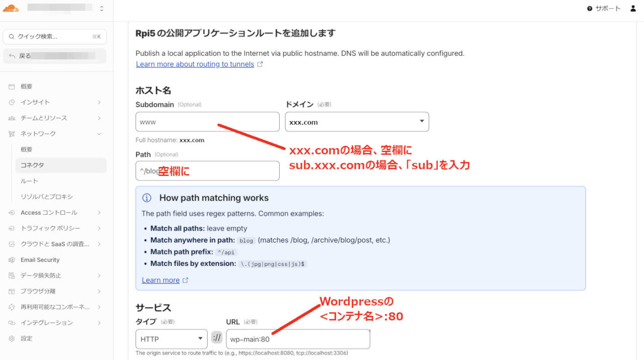
Task: Click the ブラウザ分離 icon
Action: tap(12, 291)
